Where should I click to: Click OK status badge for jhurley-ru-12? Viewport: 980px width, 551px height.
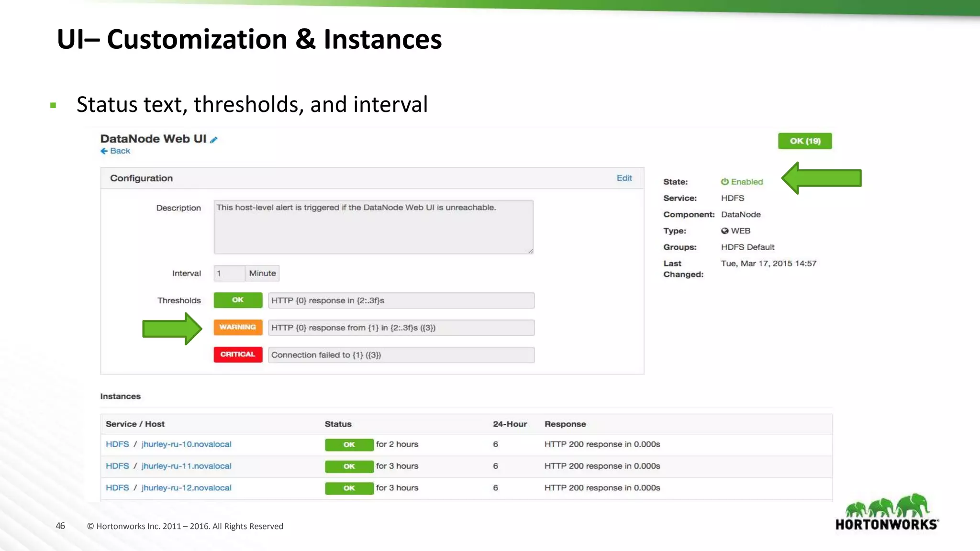point(349,488)
